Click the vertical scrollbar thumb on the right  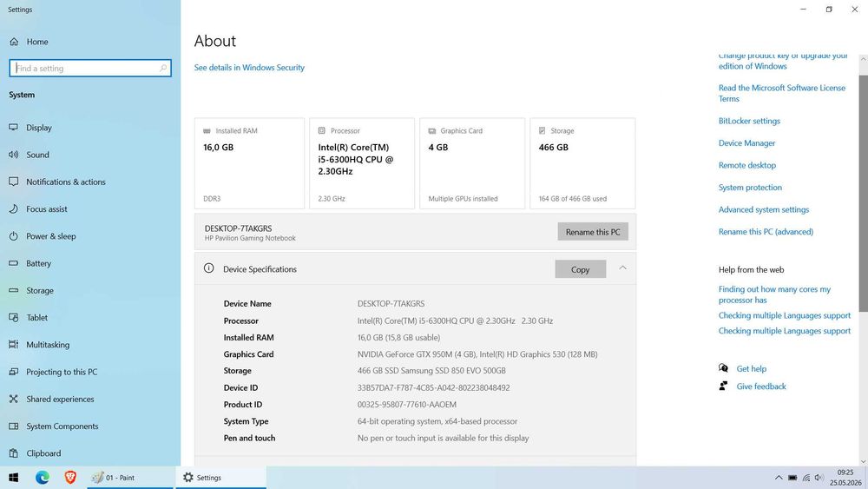863,193
